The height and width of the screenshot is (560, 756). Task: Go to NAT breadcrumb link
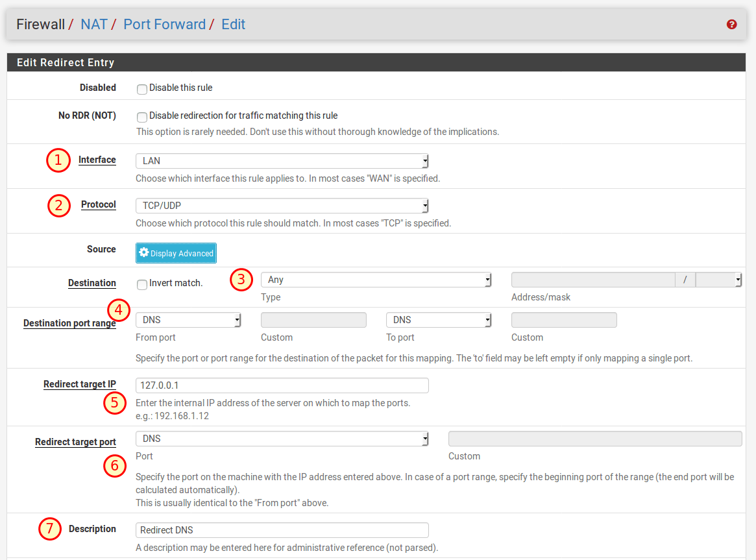click(94, 25)
